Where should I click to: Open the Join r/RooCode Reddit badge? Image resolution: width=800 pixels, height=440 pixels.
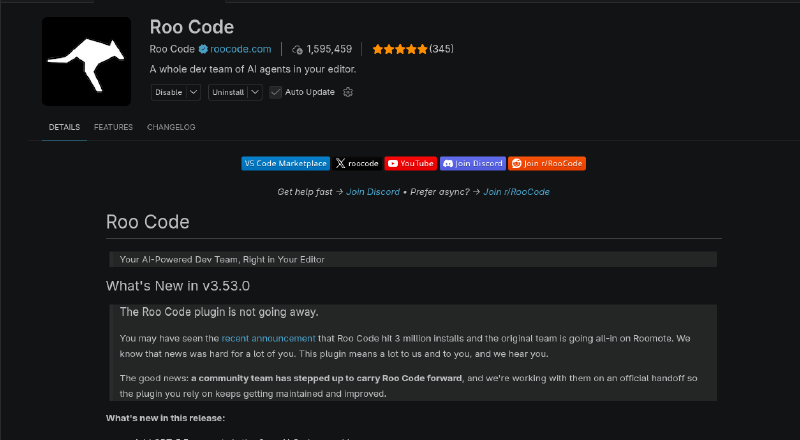[x=546, y=163]
